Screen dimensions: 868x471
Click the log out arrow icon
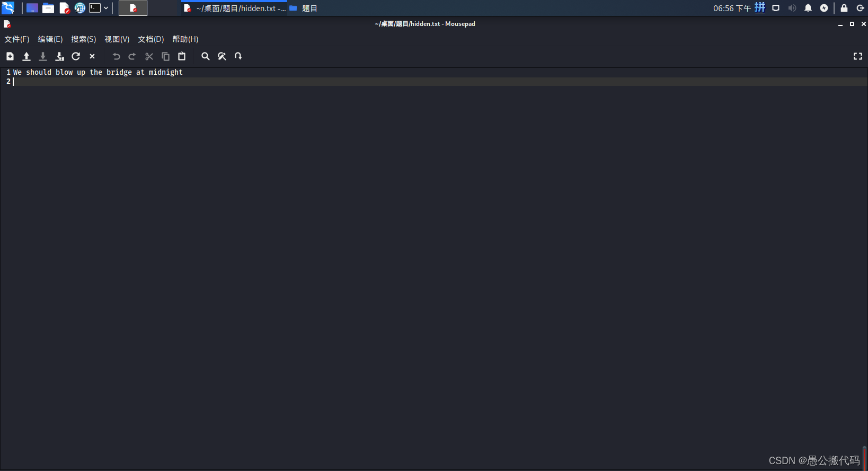pyautogui.click(x=861, y=8)
